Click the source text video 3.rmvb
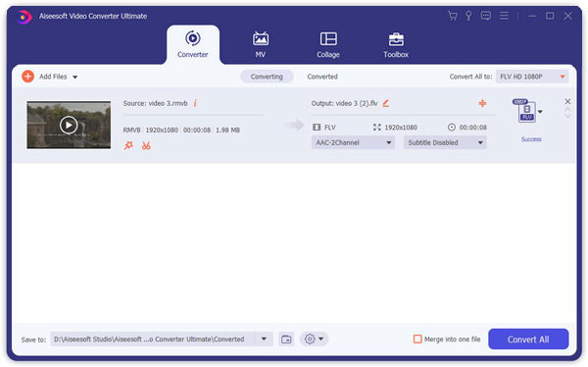 (x=168, y=103)
